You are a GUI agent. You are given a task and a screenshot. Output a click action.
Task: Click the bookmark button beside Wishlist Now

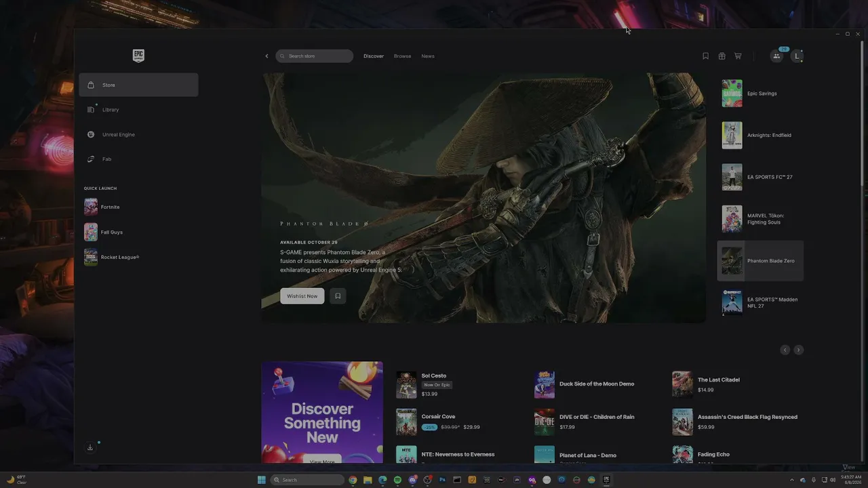click(x=338, y=296)
